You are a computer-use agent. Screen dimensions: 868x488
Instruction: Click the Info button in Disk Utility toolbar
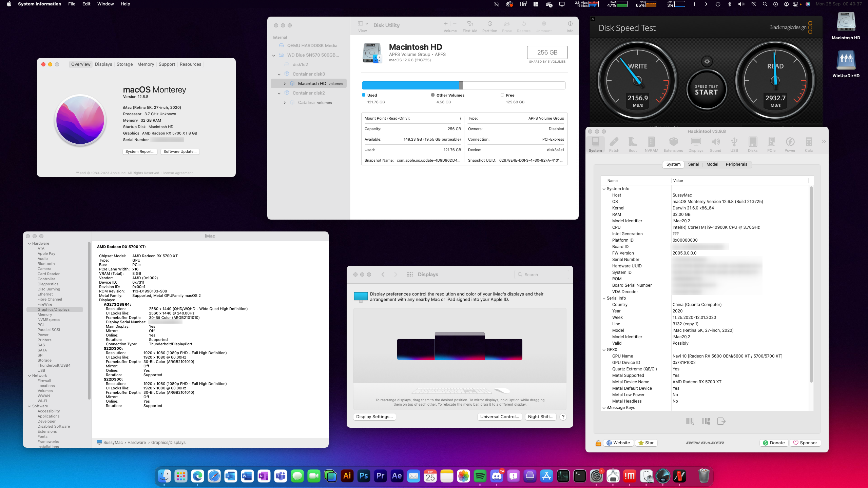click(570, 25)
